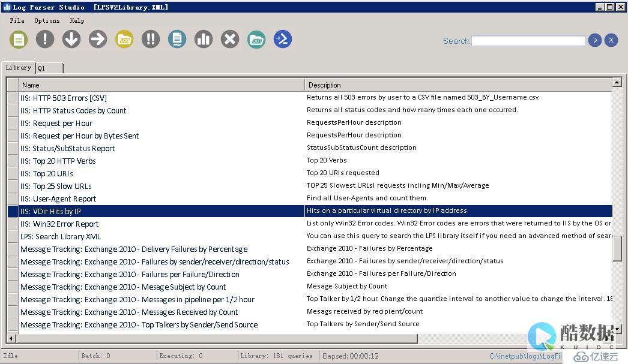
Task: Click description 'StatusSubStatusCount description'
Action: coord(361,148)
